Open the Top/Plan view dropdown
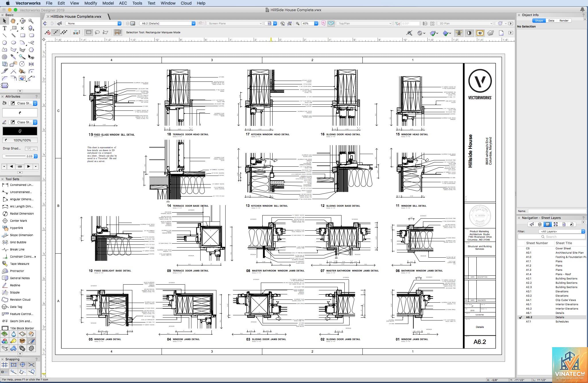This screenshot has height=383, width=588. pos(364,24)
